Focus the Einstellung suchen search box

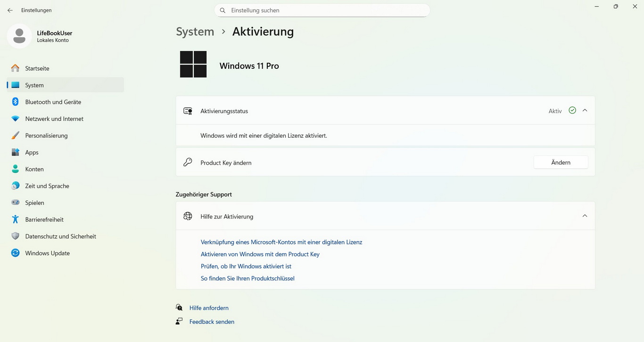(325, 10)
